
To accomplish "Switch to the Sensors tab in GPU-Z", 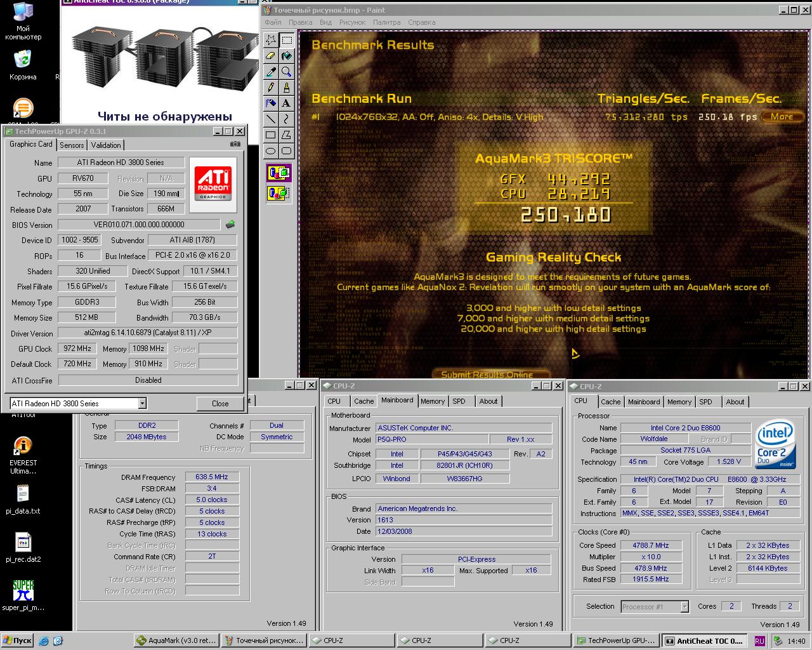I will [72, 145].
